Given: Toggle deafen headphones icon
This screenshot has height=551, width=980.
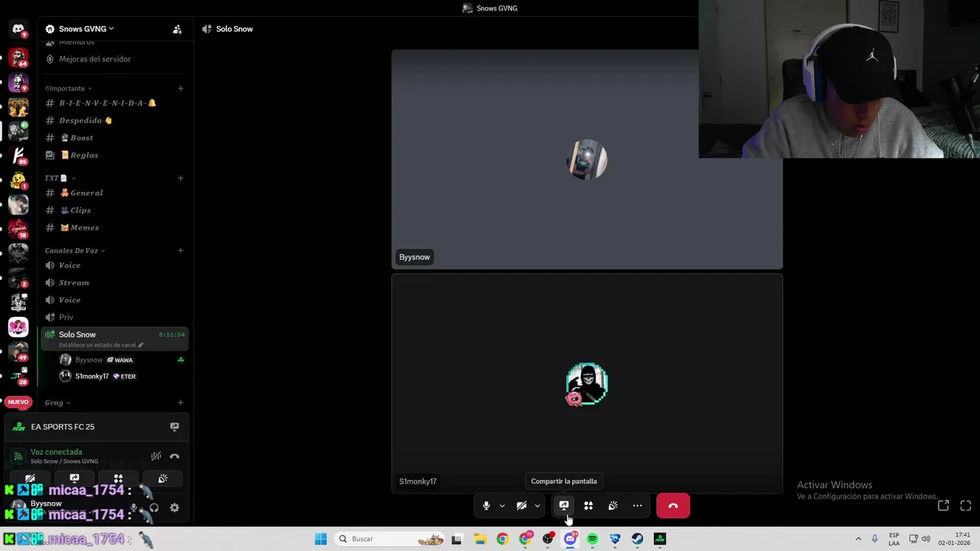Looking at the screenshot, I should [x=154, y=507].
